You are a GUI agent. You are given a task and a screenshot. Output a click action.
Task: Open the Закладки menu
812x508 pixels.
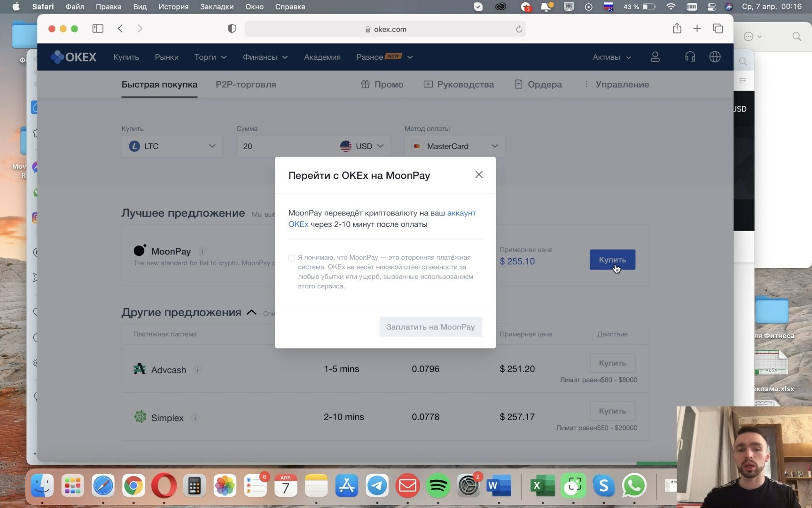tap(217, 7)
